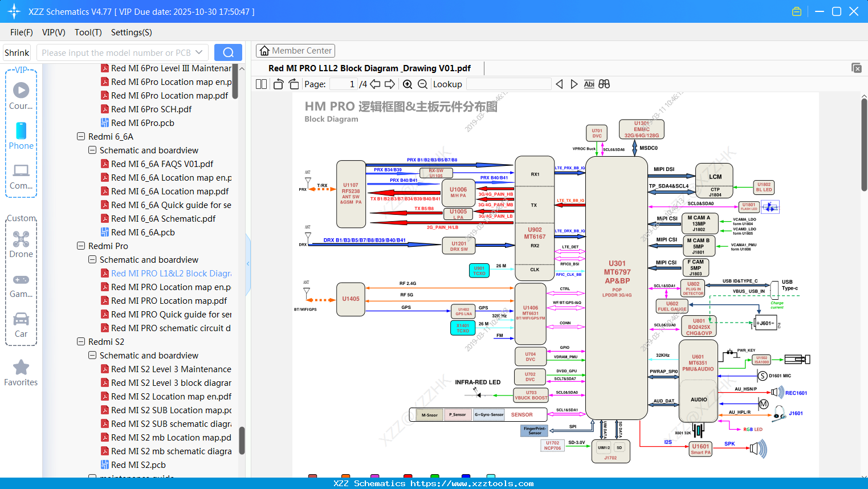Zoom in on the block diagram

(x=407, y=84)
